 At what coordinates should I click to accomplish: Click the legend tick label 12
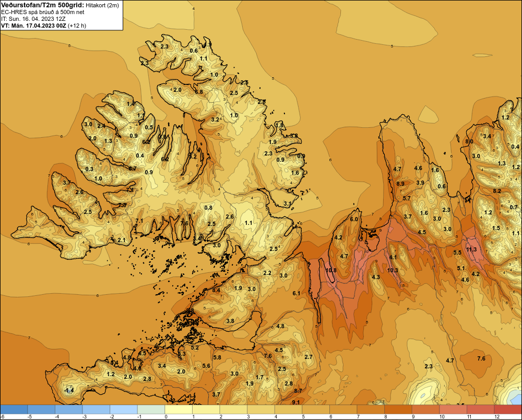(497, 417)
